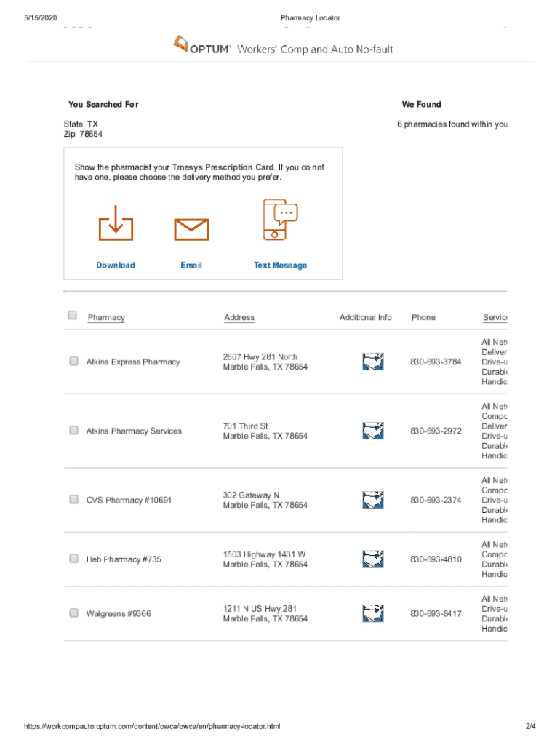The image size is (560, 745).
Task: Toggle the select-all pharmacies checkbox
Action: click(x=73, y=316)
